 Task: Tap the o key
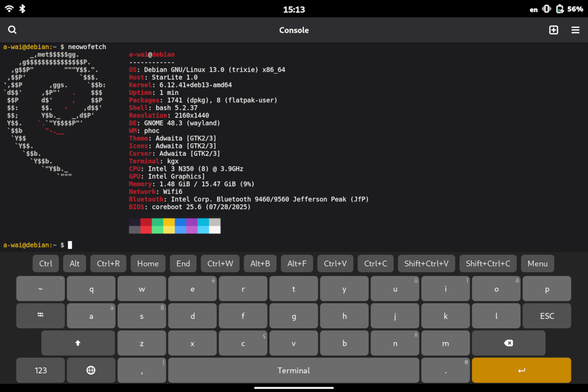tap(496, 288)
